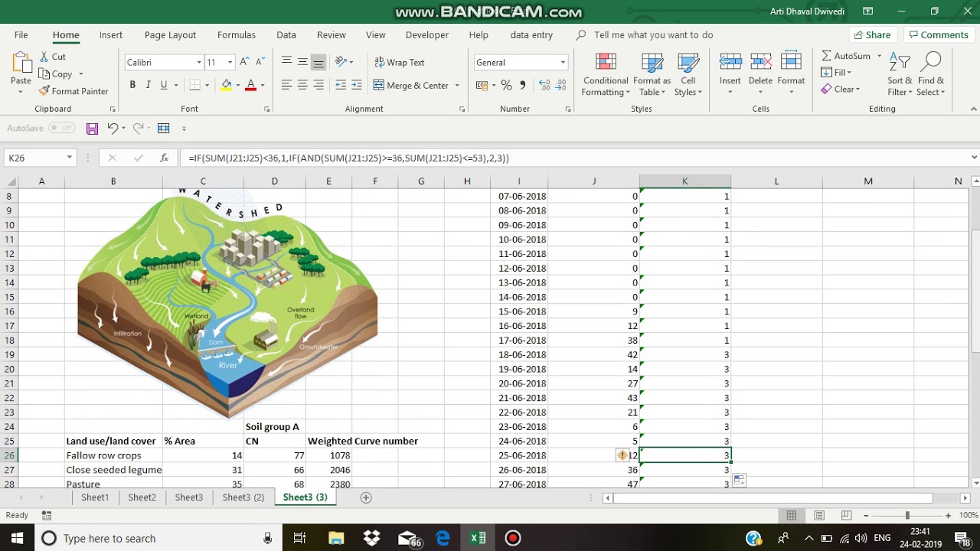Switch to the Sheet3 (2) tab
980x551 pixels.
[x=243, y=497]
